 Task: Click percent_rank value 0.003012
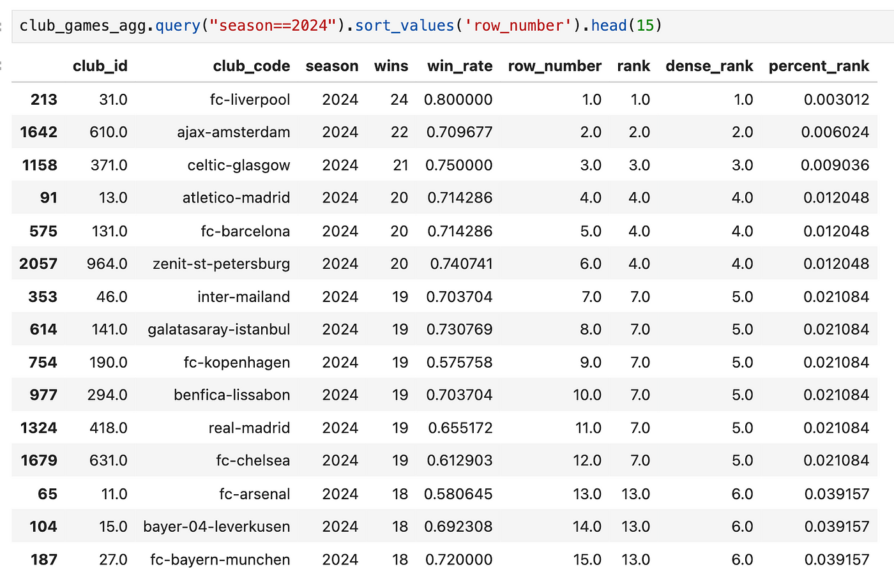(837, 100)
